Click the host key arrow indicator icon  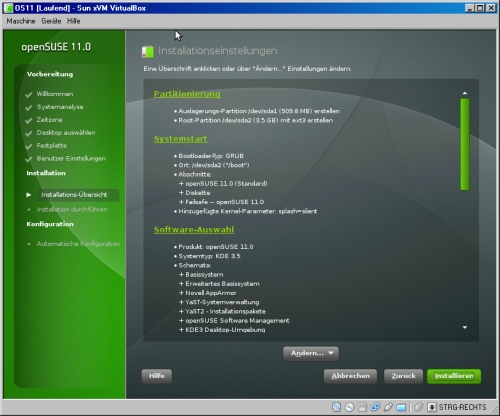click(x=432, y=407)
